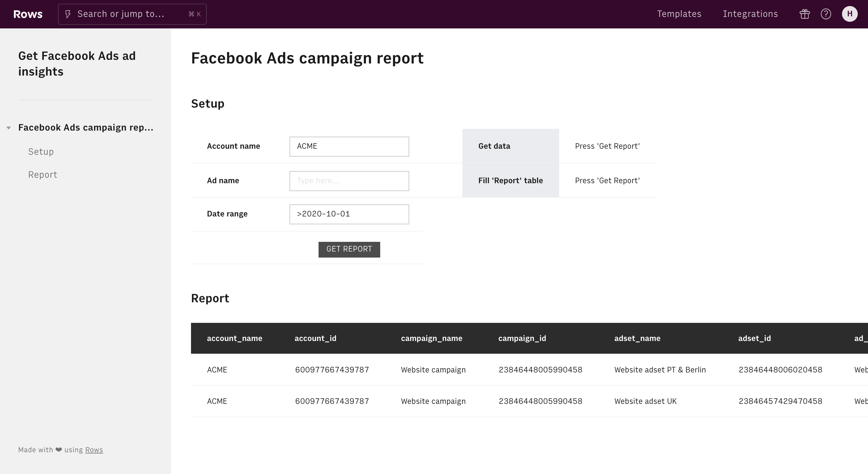Open the Templates menu
This screenshot has height=474, width=868.
pos(679,14)
